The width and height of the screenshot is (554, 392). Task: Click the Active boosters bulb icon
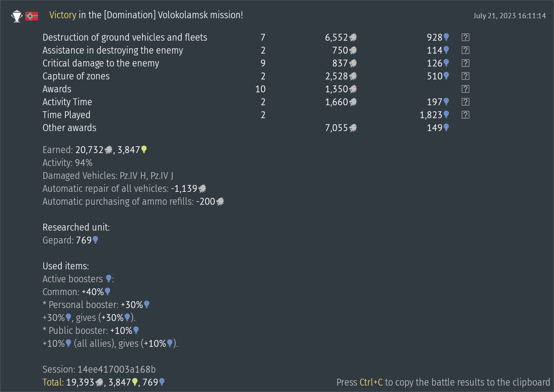point(109,279)
